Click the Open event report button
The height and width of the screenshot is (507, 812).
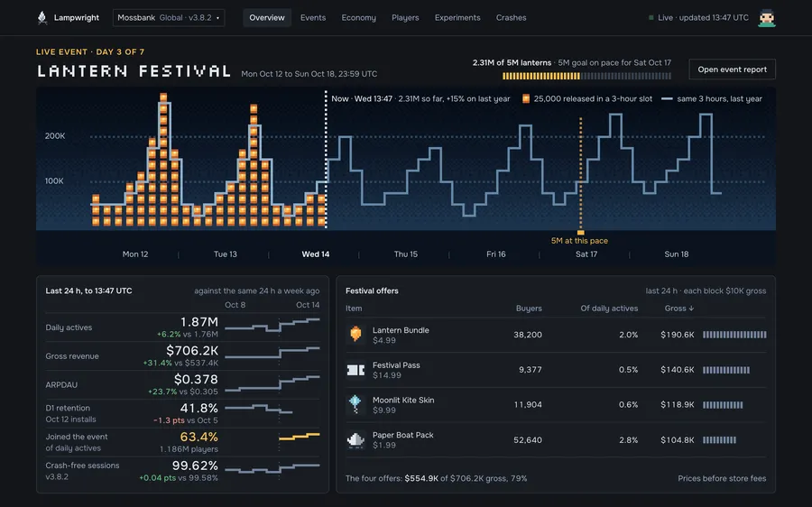[x=732, y=69]
